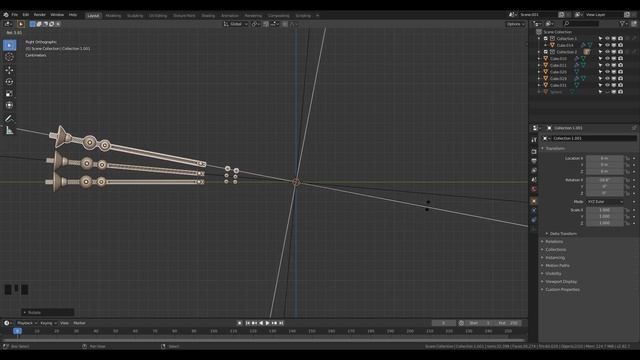Toggle Cube.011 eye visibility
640x360 pixels.
coord(607,65)
